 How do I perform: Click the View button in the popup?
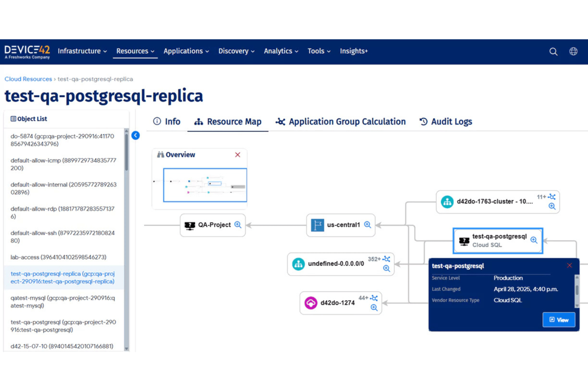click(559, 320)
